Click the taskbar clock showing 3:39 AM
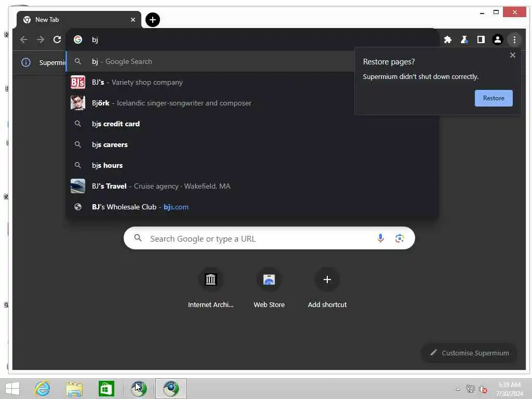 pos(509,389)
